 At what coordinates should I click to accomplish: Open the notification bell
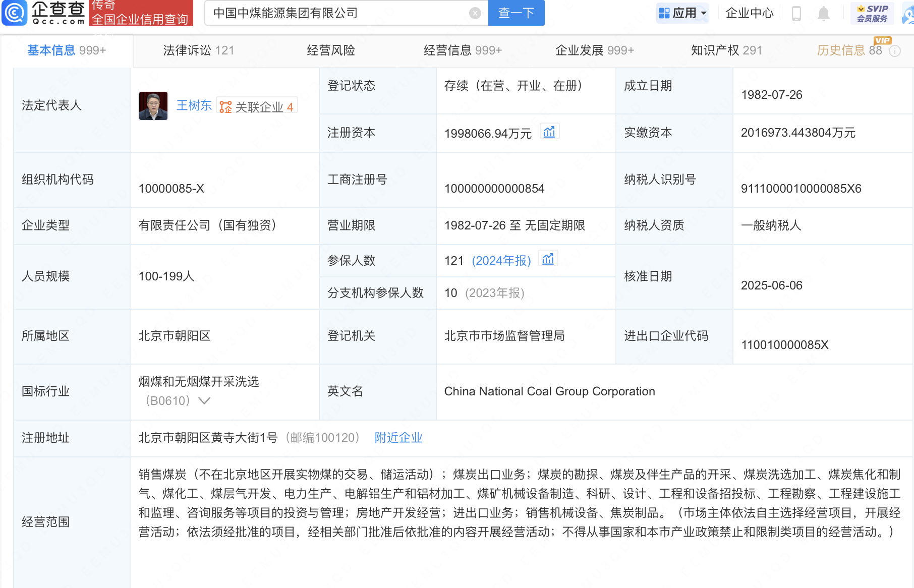[x=823, y=14]
